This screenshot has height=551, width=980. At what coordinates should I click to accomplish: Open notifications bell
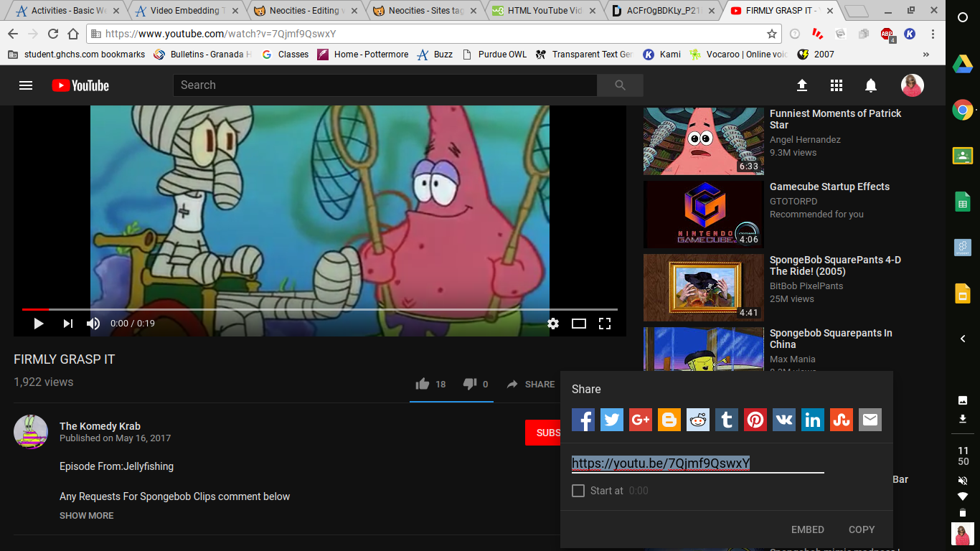871,85
